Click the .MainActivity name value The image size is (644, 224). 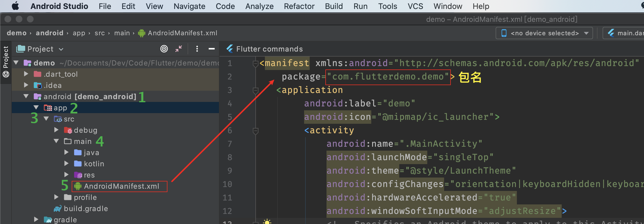441,144
